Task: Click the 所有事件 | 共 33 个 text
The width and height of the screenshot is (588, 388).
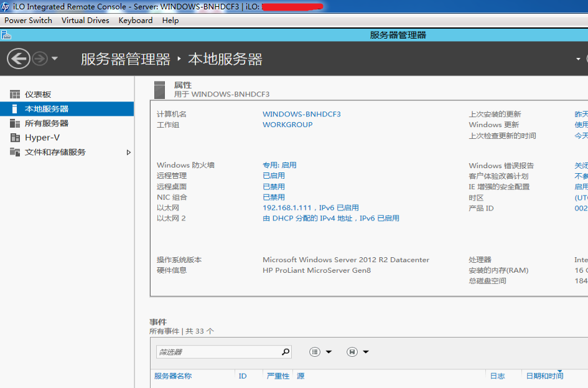Action: pyautogui.click(x=182, y=331)
